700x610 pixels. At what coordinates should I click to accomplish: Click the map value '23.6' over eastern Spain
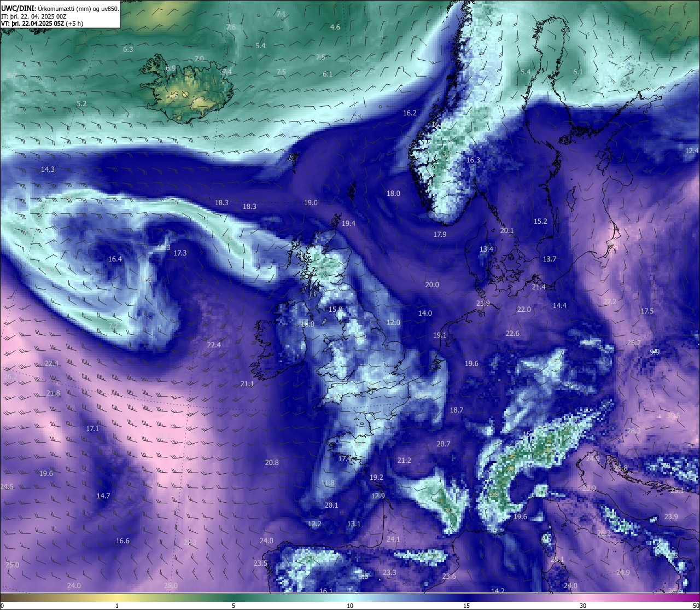(x=449, y=577)
